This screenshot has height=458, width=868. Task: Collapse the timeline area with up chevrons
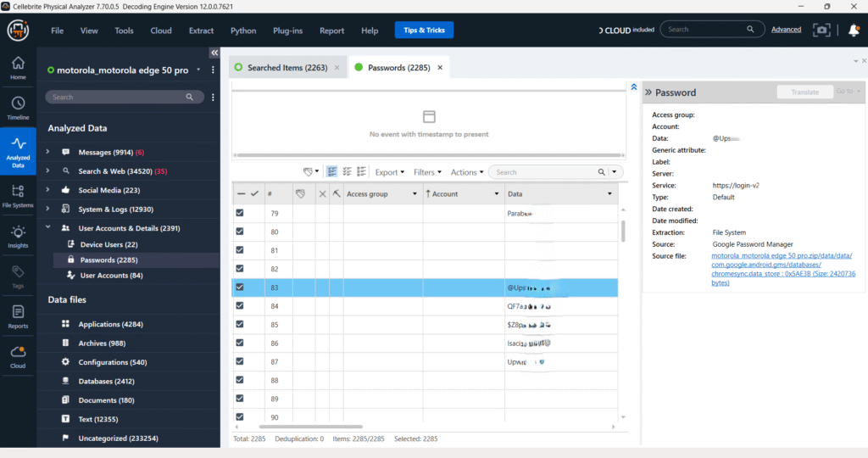coord(634,87)
